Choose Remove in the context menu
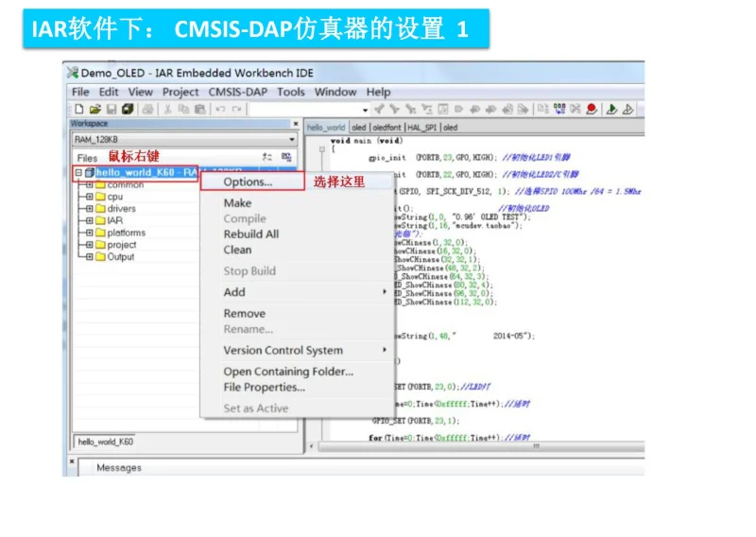Image resolution: width=756 pixels, height=537 pixels. coord(298,314)
